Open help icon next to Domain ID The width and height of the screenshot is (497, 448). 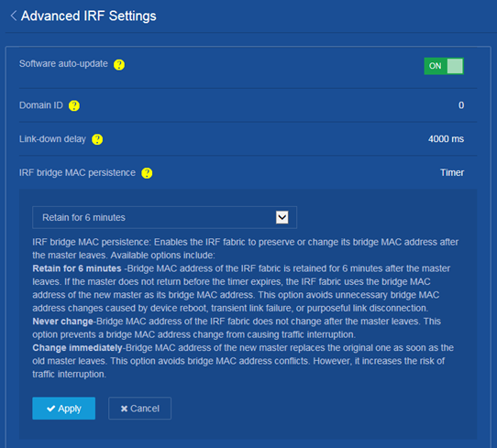(x=74, y=105)
